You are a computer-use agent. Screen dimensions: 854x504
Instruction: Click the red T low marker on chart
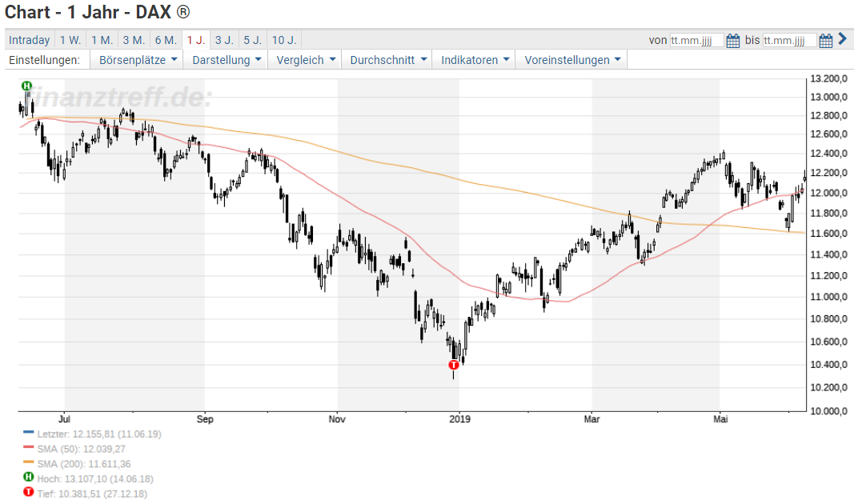point(453,365)
